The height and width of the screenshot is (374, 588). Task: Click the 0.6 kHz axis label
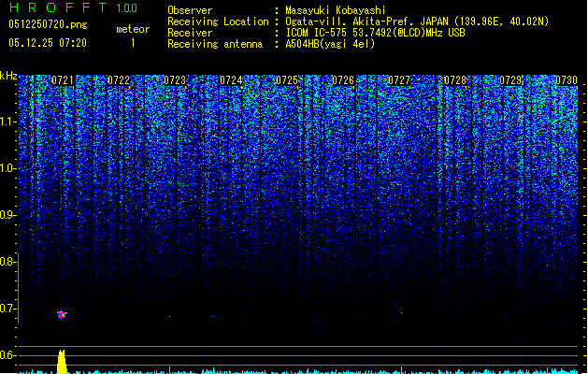pyautogui.click(x=7, y=355)
